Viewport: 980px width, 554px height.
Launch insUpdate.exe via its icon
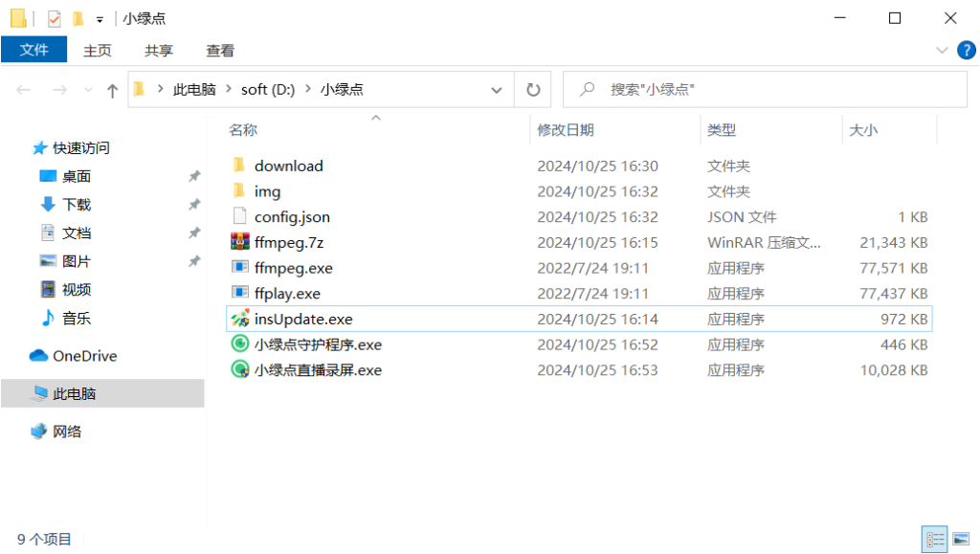click(239, 319)
